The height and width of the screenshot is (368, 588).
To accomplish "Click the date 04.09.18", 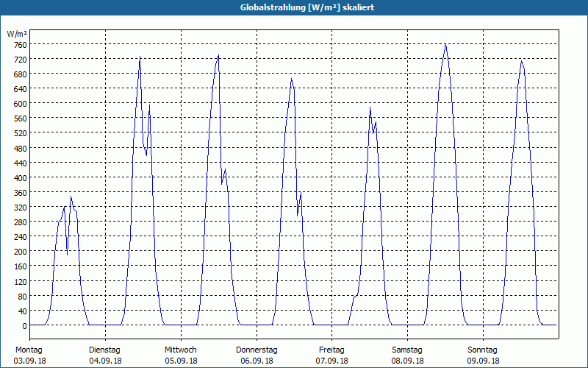I will [105, 361].
